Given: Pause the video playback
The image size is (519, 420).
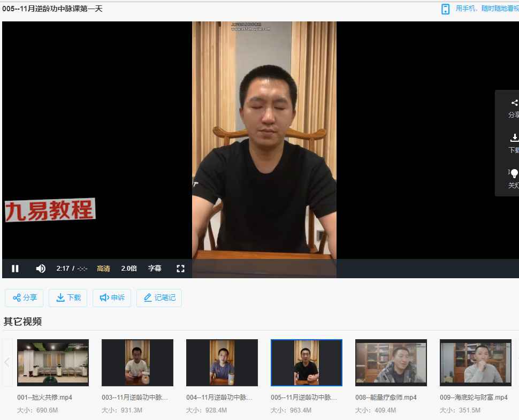Looking at the screenshot, I should [x=15, y=269].
